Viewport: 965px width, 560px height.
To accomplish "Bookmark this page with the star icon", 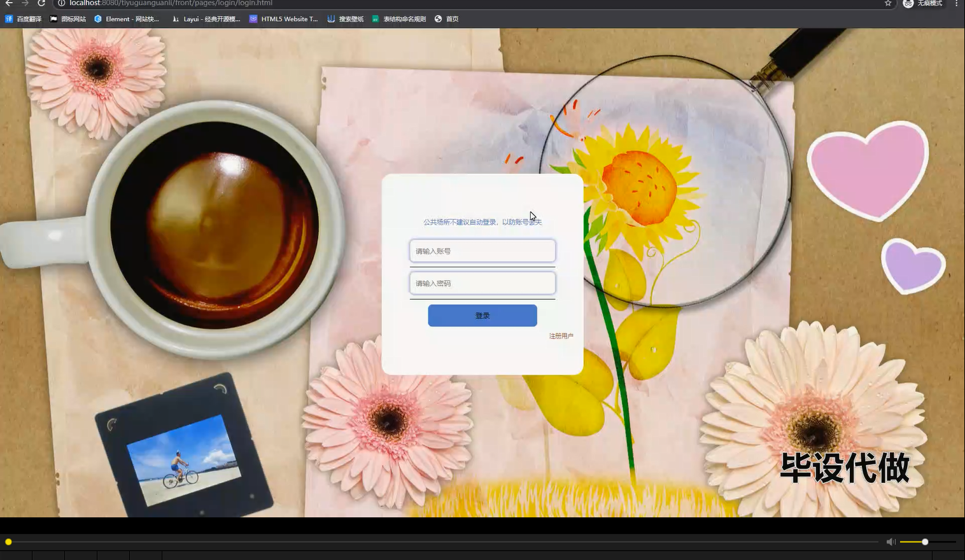I will pyautogui.click(x=888, y=3).
